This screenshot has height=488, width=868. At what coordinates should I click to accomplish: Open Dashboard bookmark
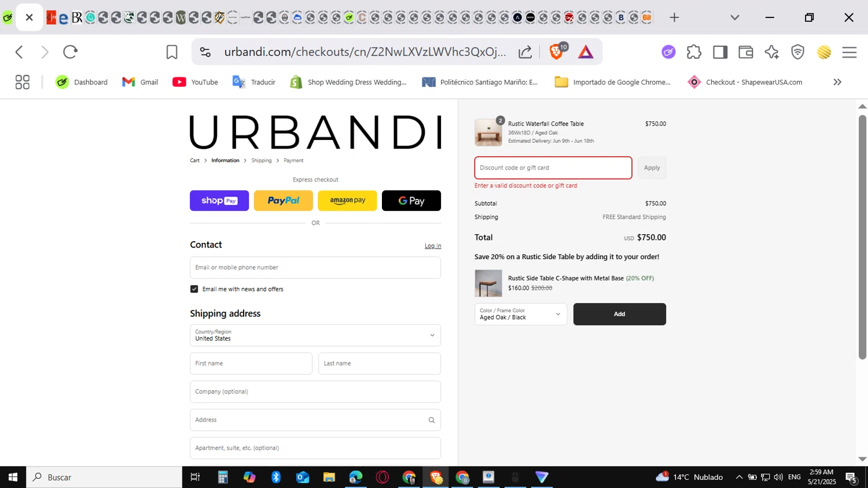point(82,82)
